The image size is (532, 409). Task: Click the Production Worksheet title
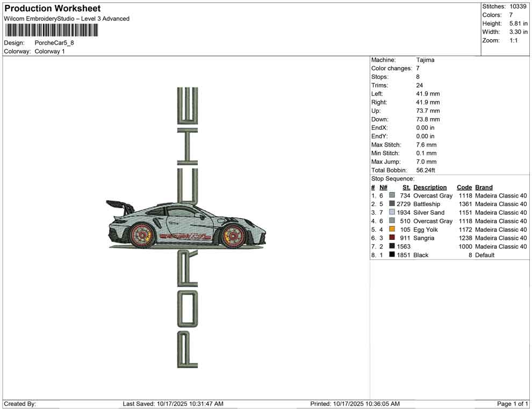click(52, 9)
